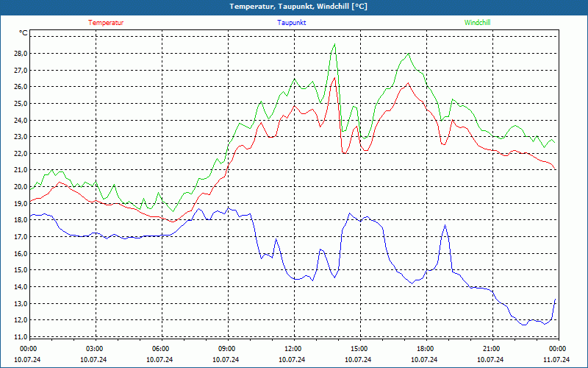
Task: Click the '14,0' y-axis value
Action: point(21,286)
